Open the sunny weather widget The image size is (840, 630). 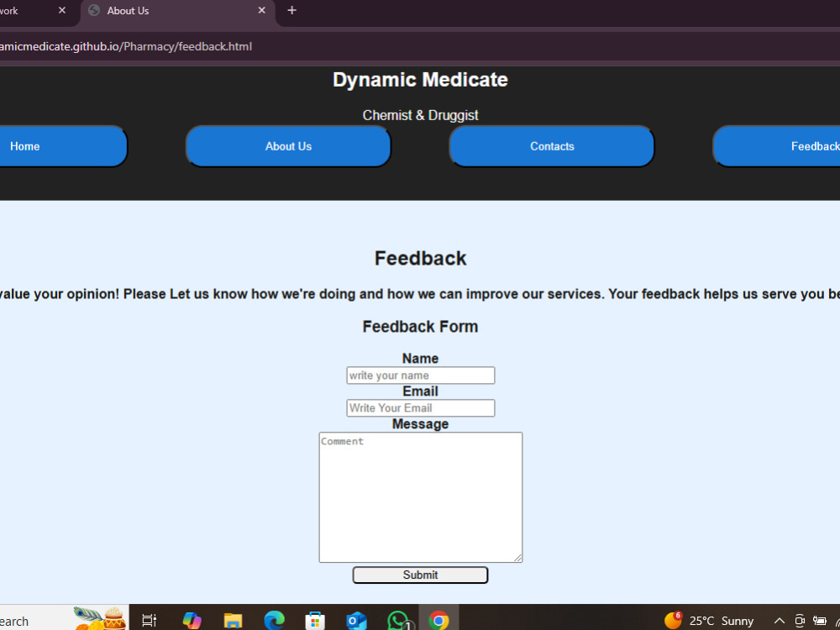(709, 621)
